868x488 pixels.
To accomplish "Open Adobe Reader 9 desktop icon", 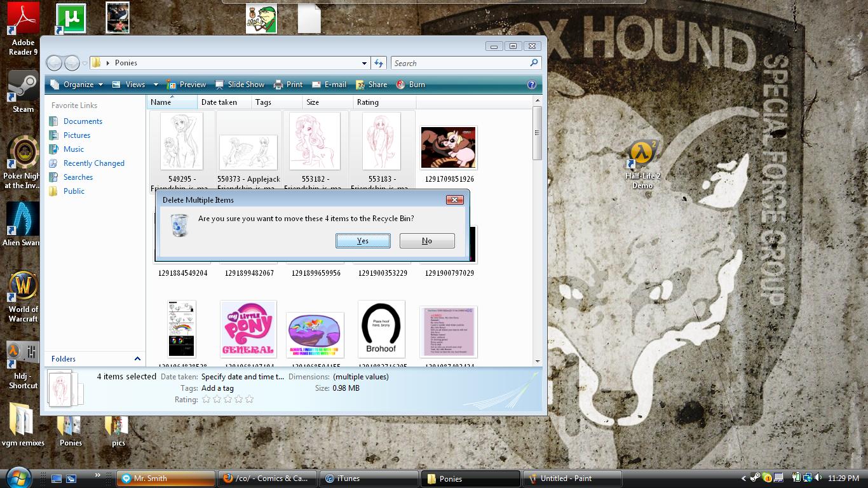I will (24, 25).
